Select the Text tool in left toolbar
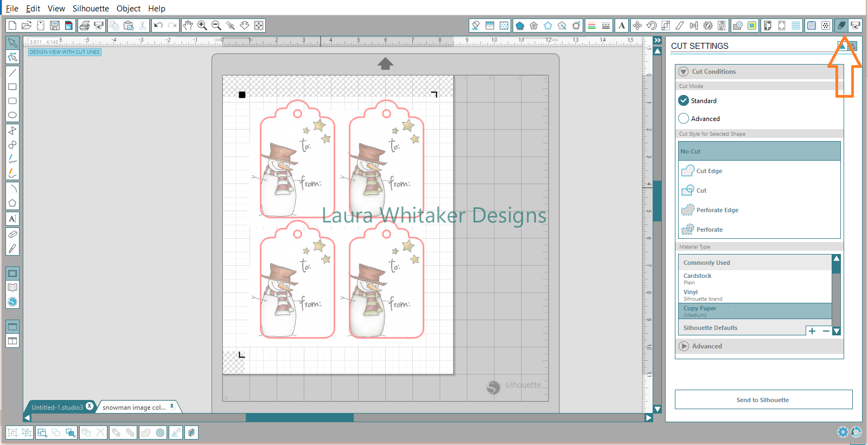Viewport: 868px width, 445px height. coord(12,219)
